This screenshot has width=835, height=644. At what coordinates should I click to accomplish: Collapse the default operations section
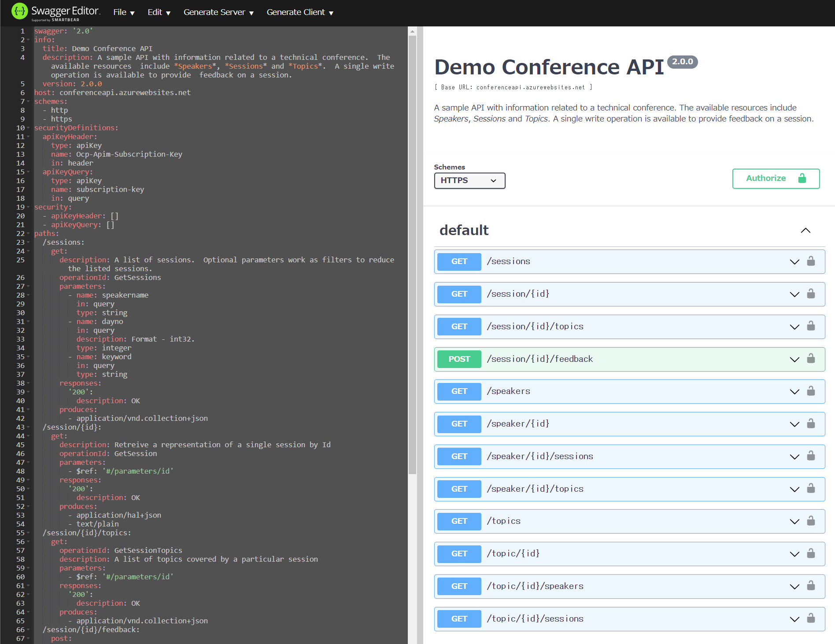[x=805, y=230]
